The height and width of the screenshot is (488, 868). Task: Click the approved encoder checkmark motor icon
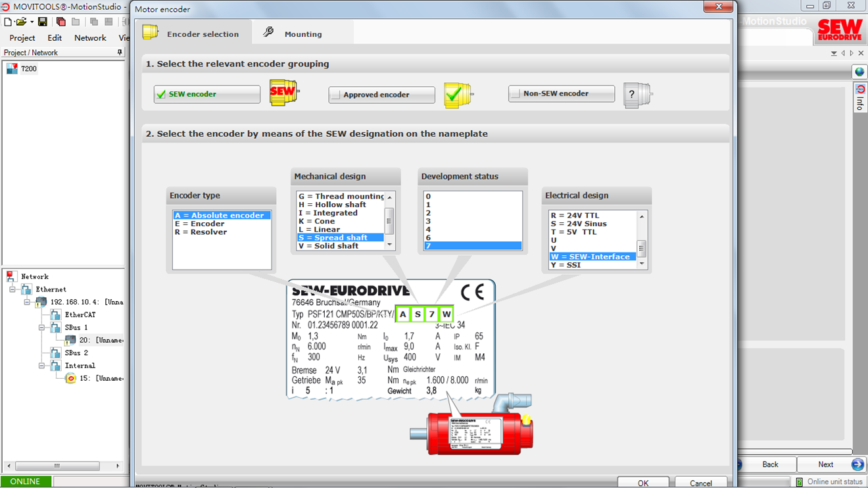[x=458, y=95]
